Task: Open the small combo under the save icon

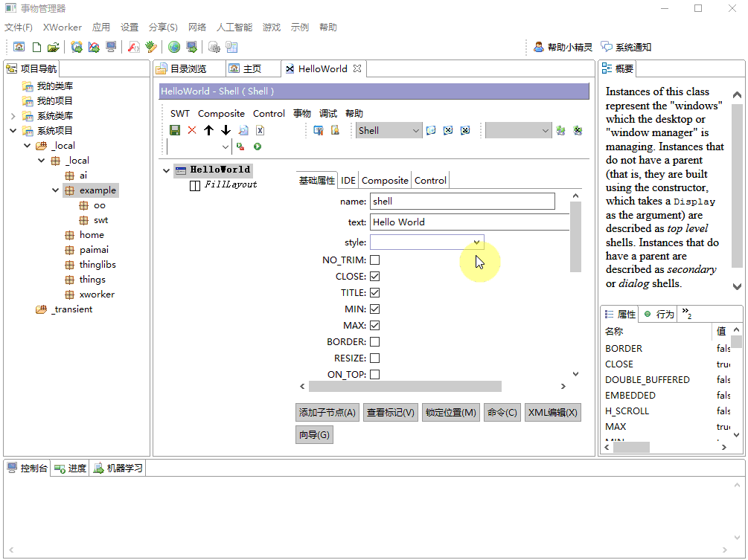Action: (x=199, y=147)
